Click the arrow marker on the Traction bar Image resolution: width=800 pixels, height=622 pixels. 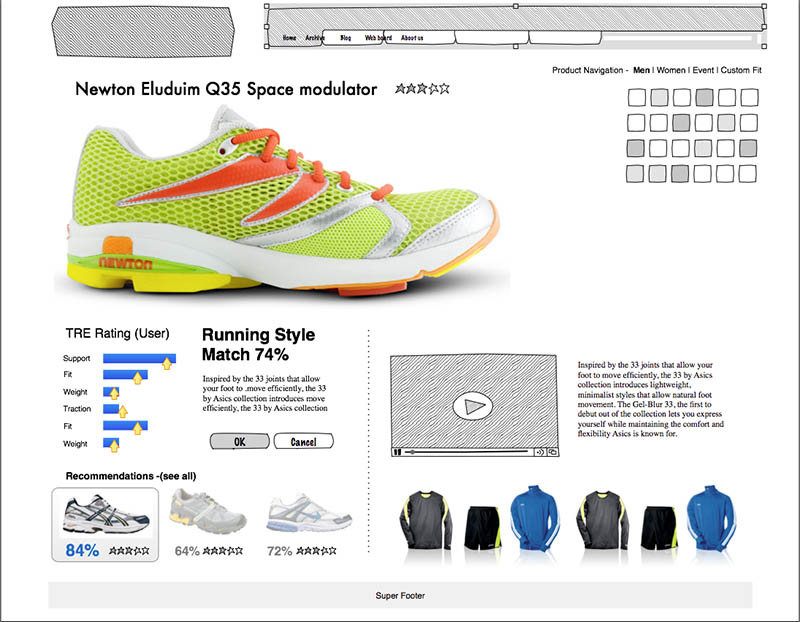tap(122, 411)
